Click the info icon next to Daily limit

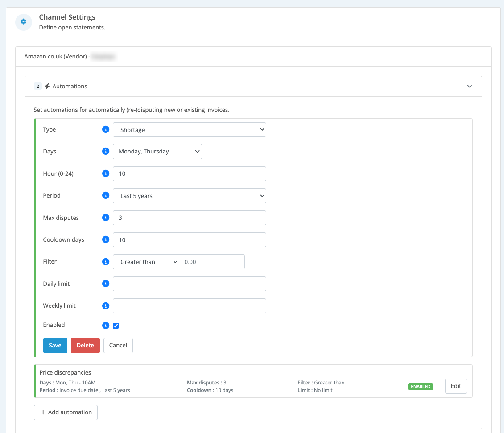[106, 284]
